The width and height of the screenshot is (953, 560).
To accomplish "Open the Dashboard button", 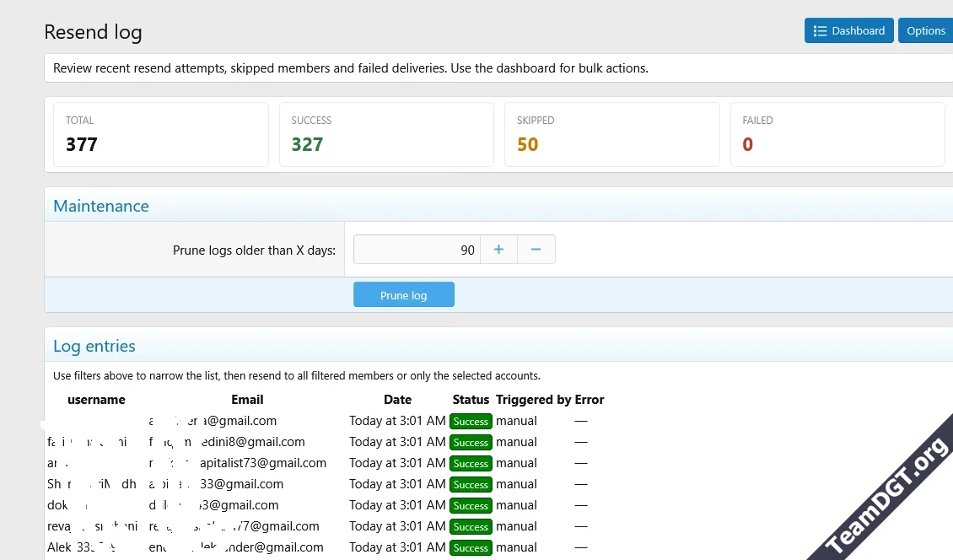I will [x=848, y=30].
